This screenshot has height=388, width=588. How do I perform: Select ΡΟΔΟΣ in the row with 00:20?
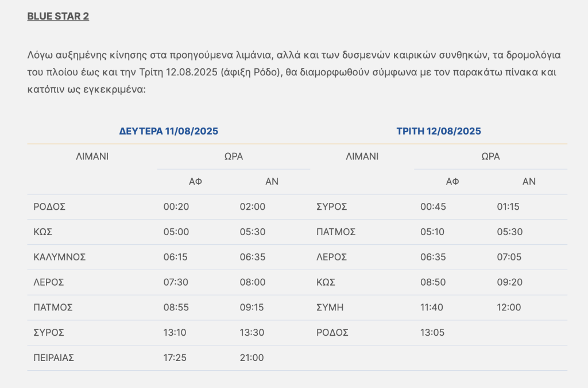click(x=49, y=207)
